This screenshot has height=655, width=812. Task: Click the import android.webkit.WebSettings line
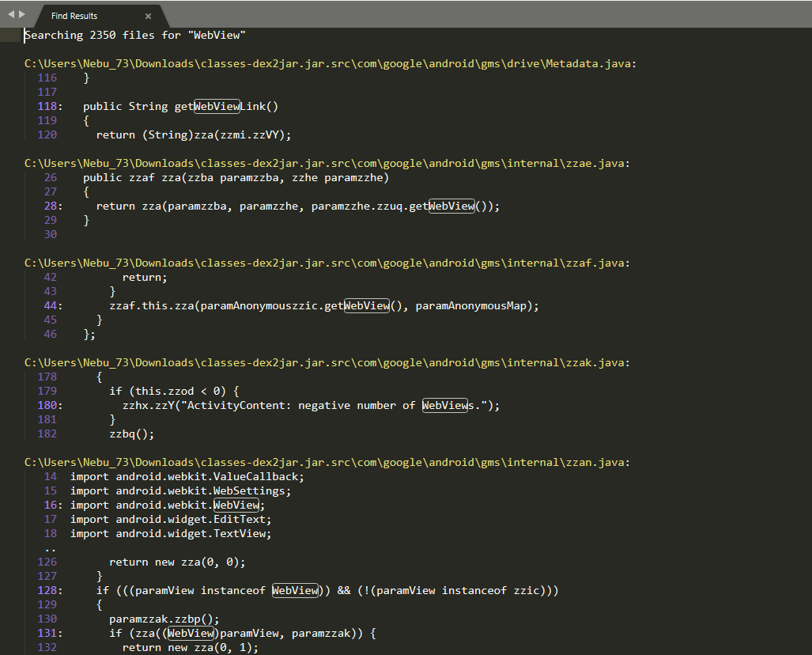coord(180,491)
